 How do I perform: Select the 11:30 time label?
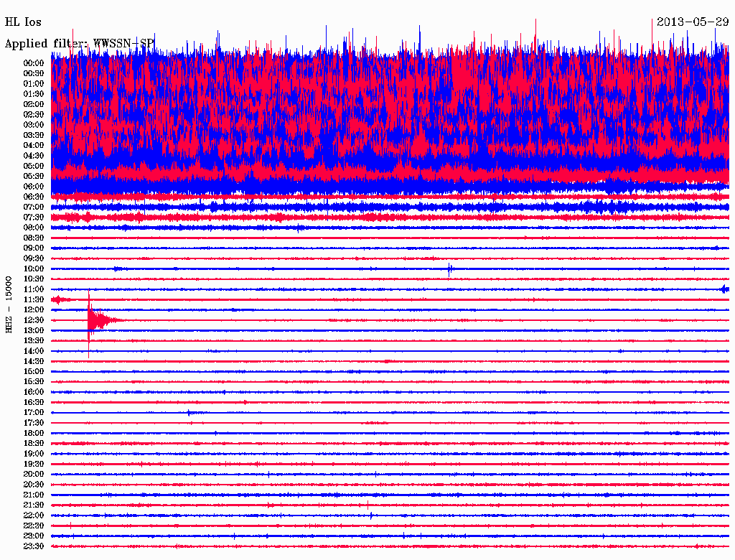click(x=33, y=299)
